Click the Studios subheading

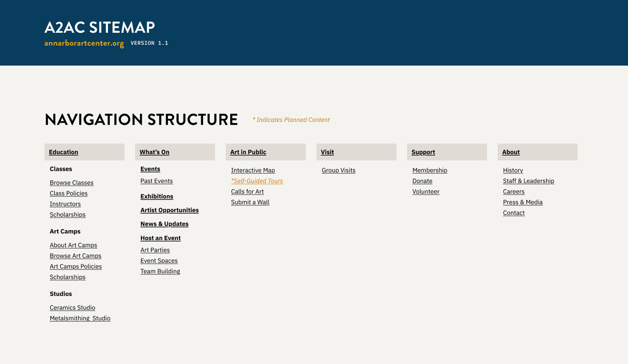(61, 294)
